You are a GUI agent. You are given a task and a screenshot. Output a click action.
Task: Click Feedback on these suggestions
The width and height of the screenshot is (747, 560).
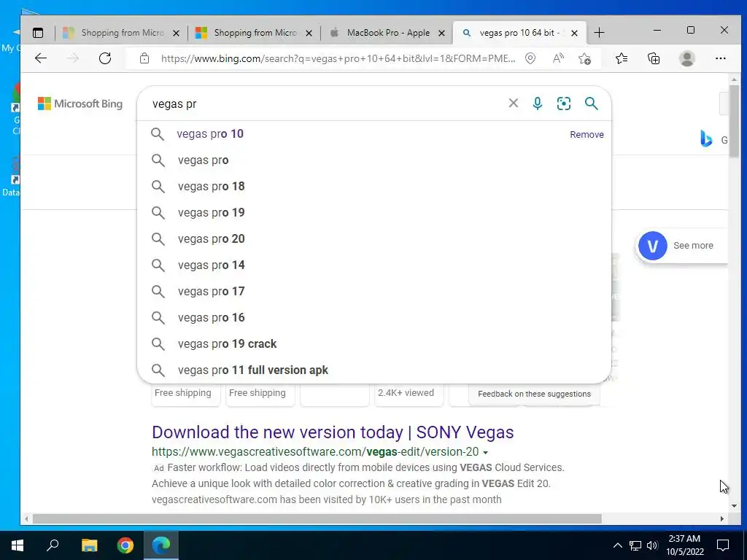pyautogui.click(x=534, y=394)
